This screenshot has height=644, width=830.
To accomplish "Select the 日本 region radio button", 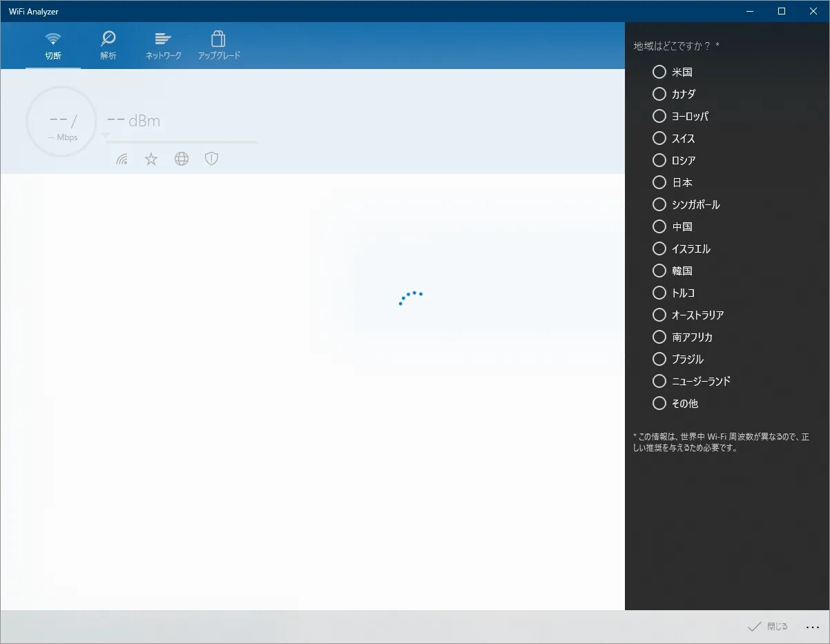I will click(x=659, y=182).
